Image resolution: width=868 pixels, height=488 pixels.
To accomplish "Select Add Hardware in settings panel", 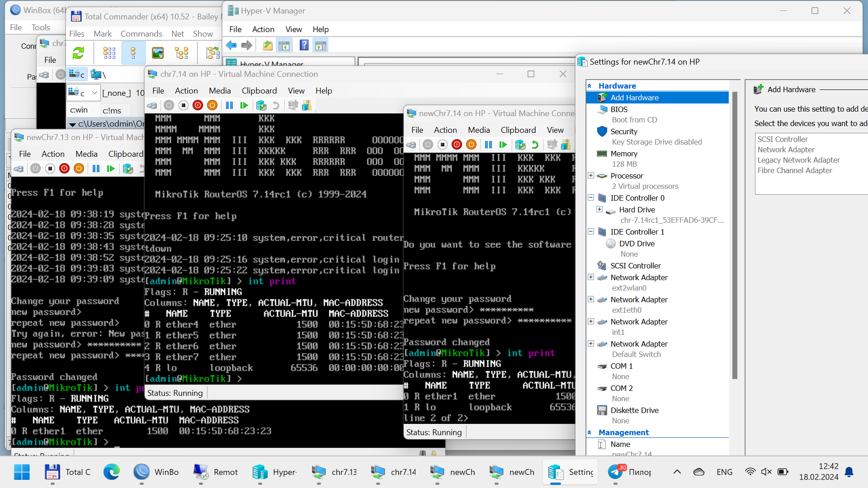I will [x=636, y=97].
